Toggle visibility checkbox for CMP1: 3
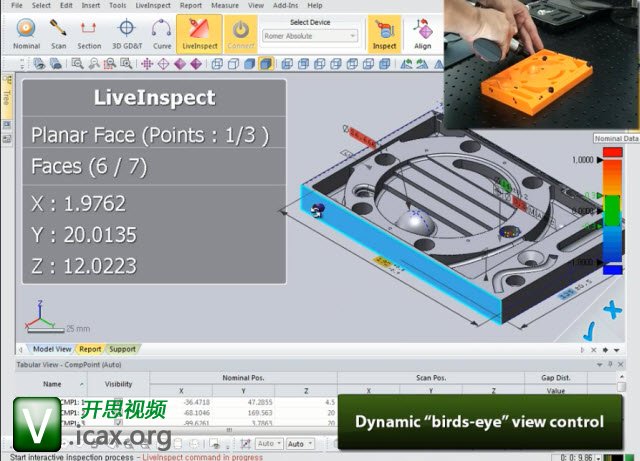 click(x=118, y=423)
